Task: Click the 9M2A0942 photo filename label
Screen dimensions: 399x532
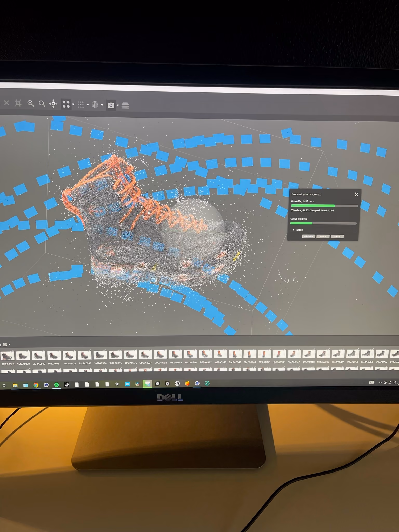Action: (x=220, y=362)
